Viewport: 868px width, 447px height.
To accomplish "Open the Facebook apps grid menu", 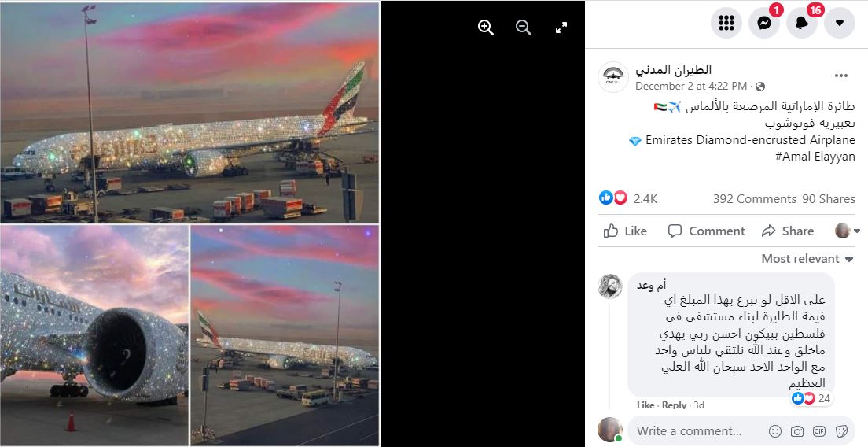I will pos(726,23).
